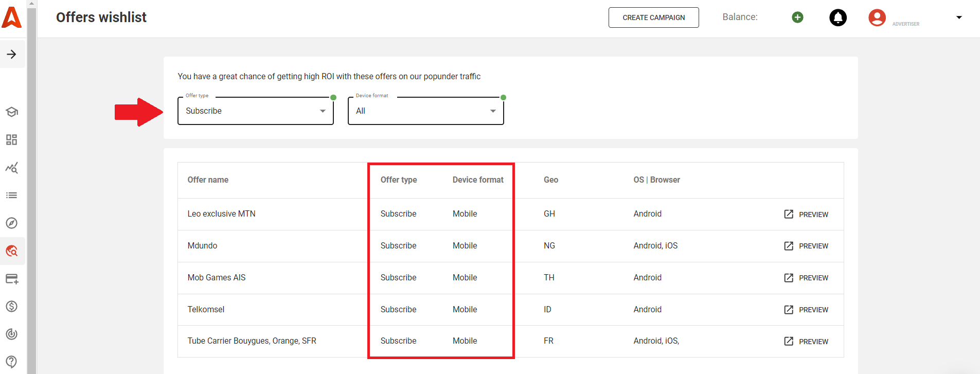Open the compass explore icon

coord(12,223)
